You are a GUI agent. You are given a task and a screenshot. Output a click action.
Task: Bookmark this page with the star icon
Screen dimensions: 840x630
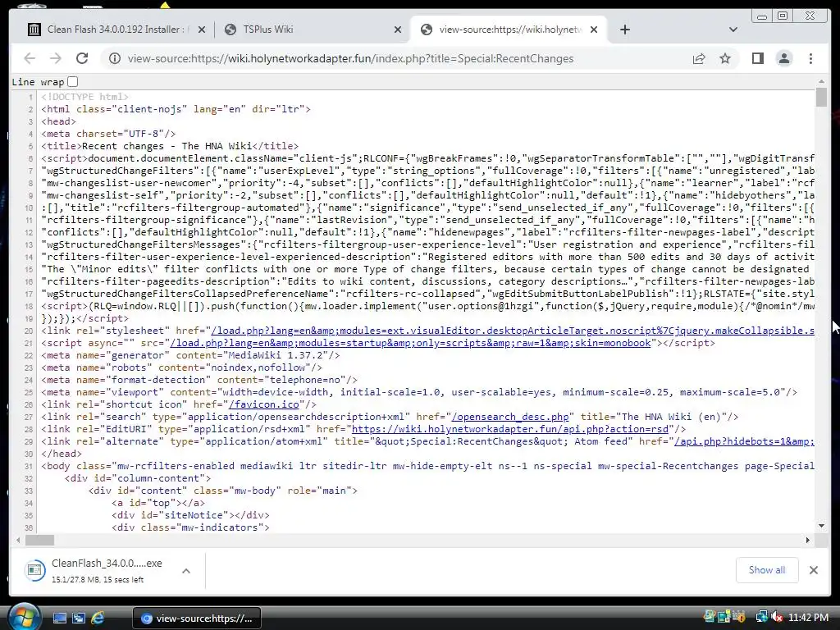[725, 58]
